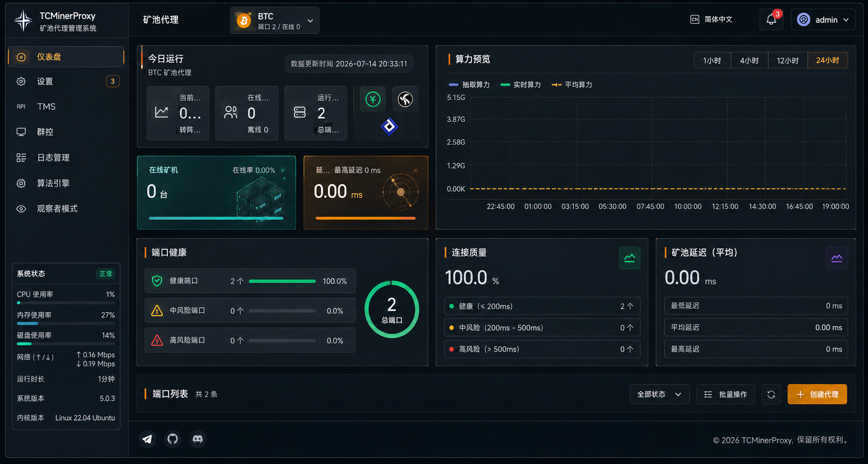Toggle 平均算力 legend series
The height and width of the screenshot is (464, 868).
click(x=572, y=85)
